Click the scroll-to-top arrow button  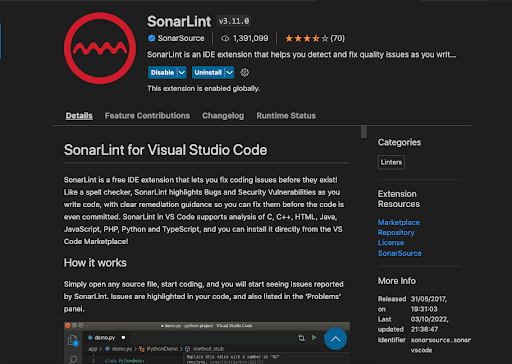(335, 339)
